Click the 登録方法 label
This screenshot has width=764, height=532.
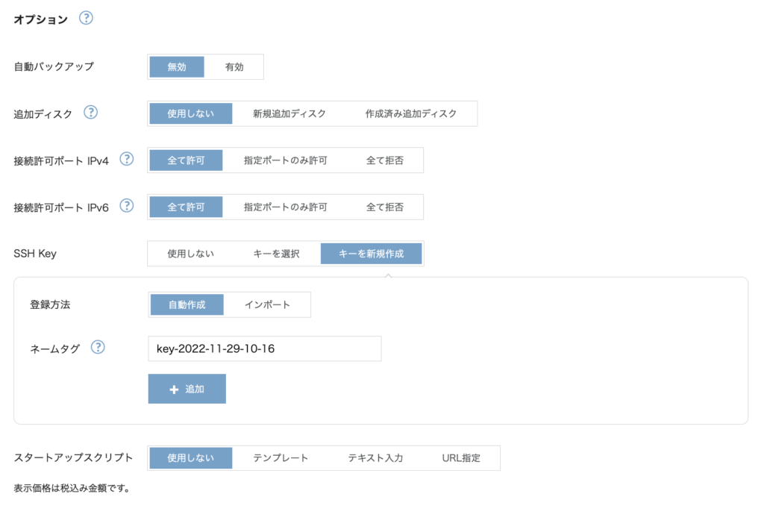click(x=50, y=305)
